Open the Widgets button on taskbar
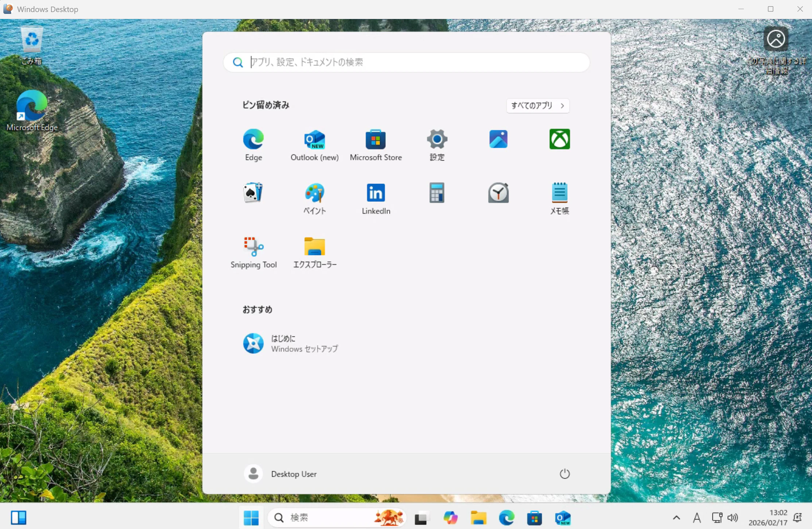 (x=19, y=517)
